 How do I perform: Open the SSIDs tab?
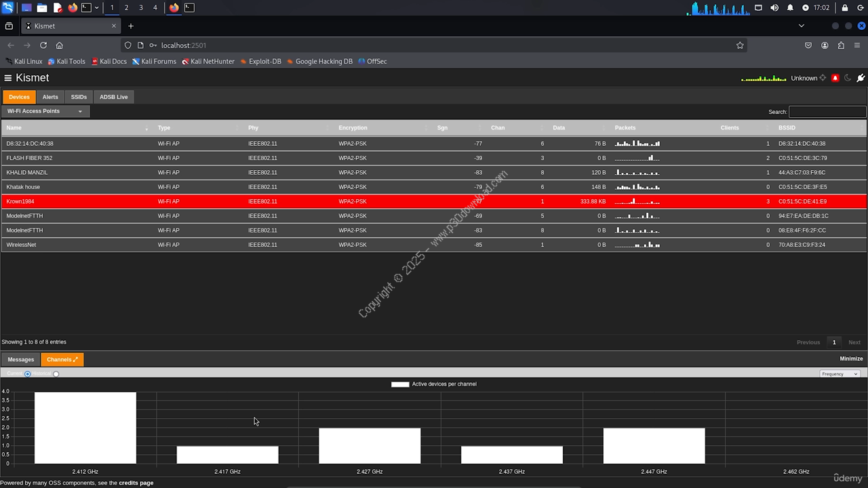[x=79, y=97]
